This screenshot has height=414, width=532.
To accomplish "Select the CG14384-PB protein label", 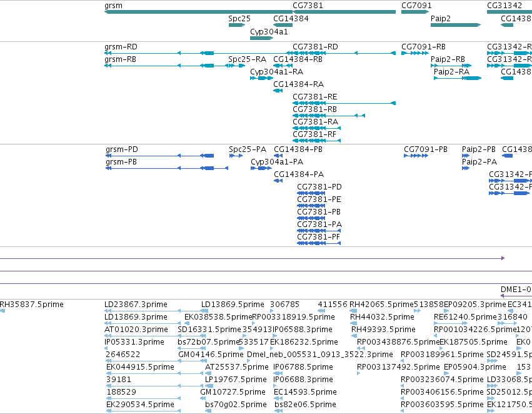I will click(298, 149).
